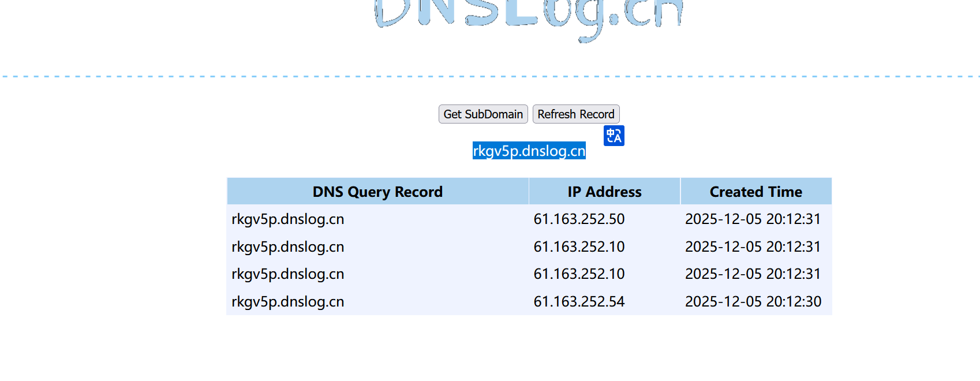Click the Created Time column header
Screen dimensions: 980x381
pos(755,192)
